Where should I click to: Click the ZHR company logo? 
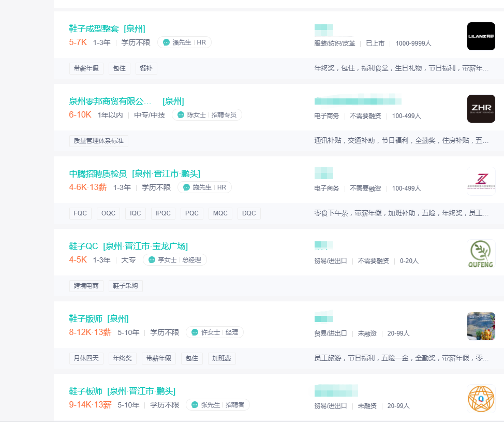pyautogui.click(x=481, y=109)
